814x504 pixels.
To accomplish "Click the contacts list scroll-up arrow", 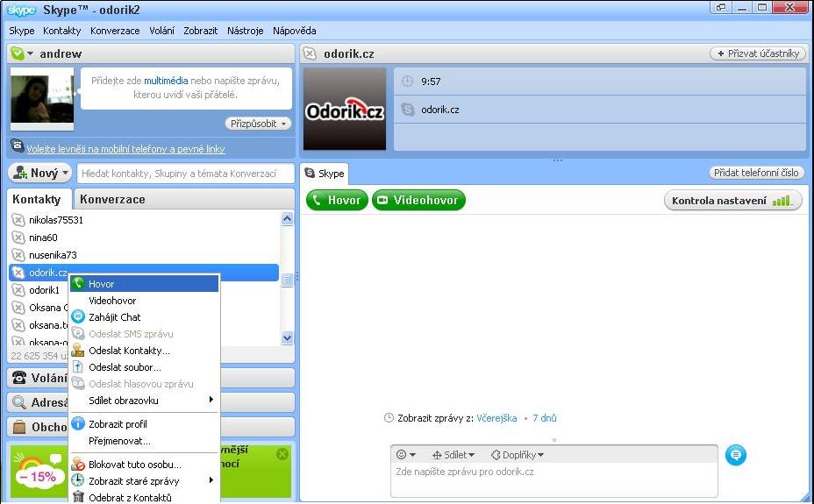I will point(287,219).
